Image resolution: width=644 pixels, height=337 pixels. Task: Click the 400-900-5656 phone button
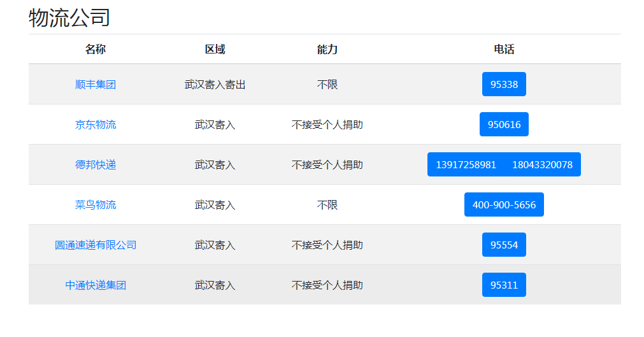tap(504, 204)
